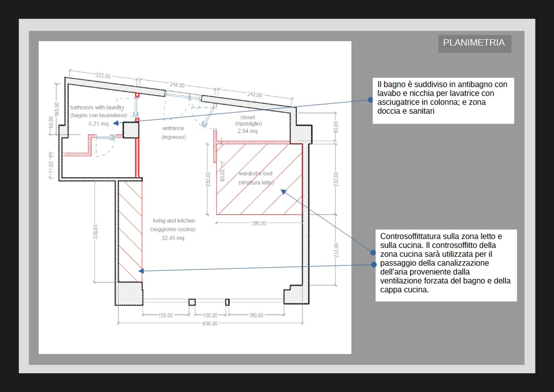Select the bathroom description text box
This screenshot has height=392, width=554.
pos(443,100)
